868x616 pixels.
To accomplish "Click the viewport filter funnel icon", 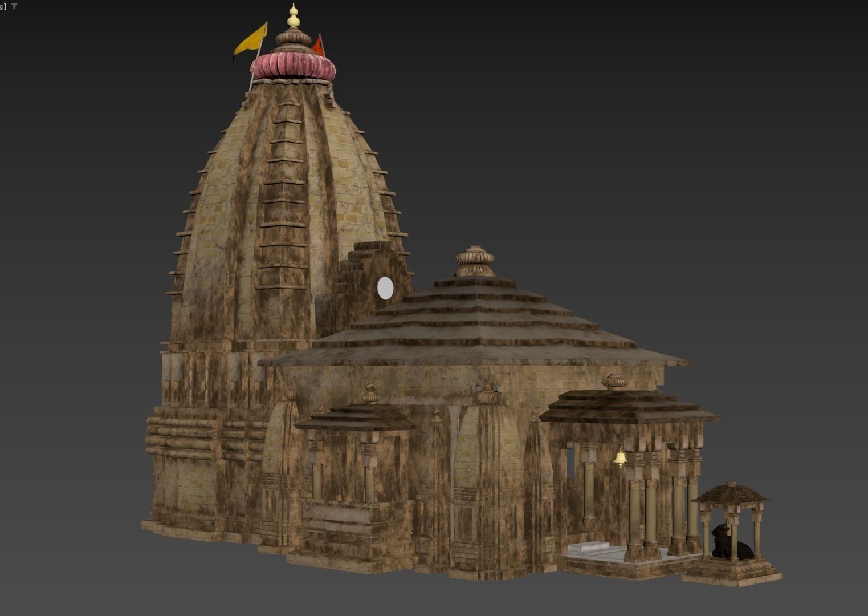I will coord(14,6).
